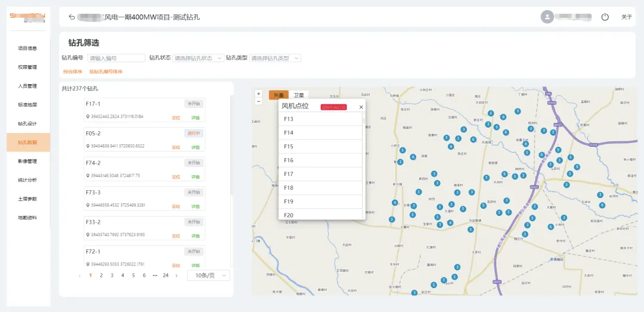The width and height of the screenshot is (644, 312).
Task: Click 定位 for borehole F73-3
Action: click(x=176, y=206)
